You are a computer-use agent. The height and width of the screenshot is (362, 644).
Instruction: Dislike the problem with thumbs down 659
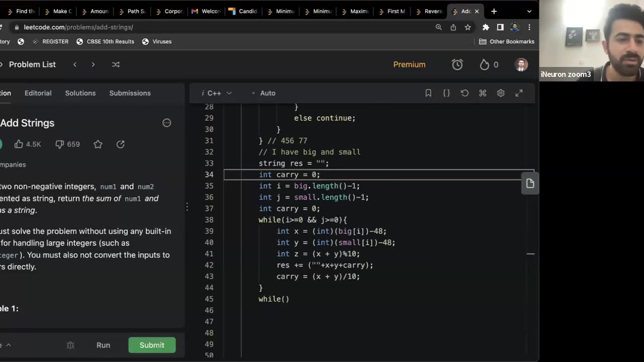pyautogui.click(x=67, y=144)
